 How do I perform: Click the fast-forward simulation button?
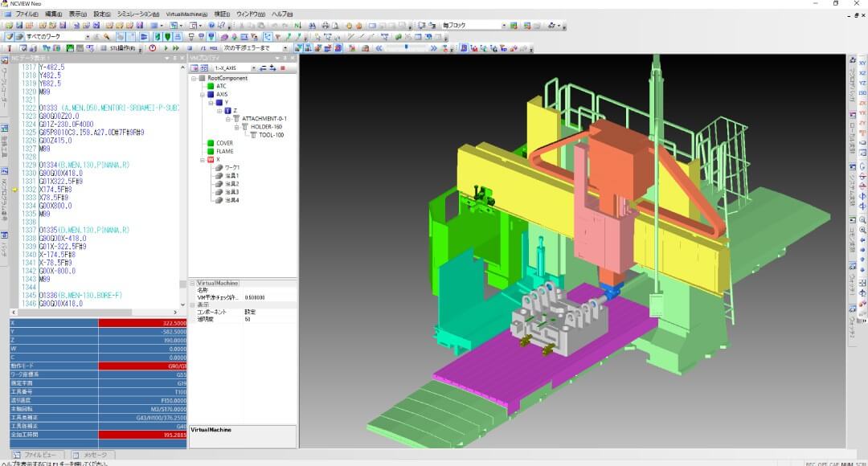coord(177,48)
